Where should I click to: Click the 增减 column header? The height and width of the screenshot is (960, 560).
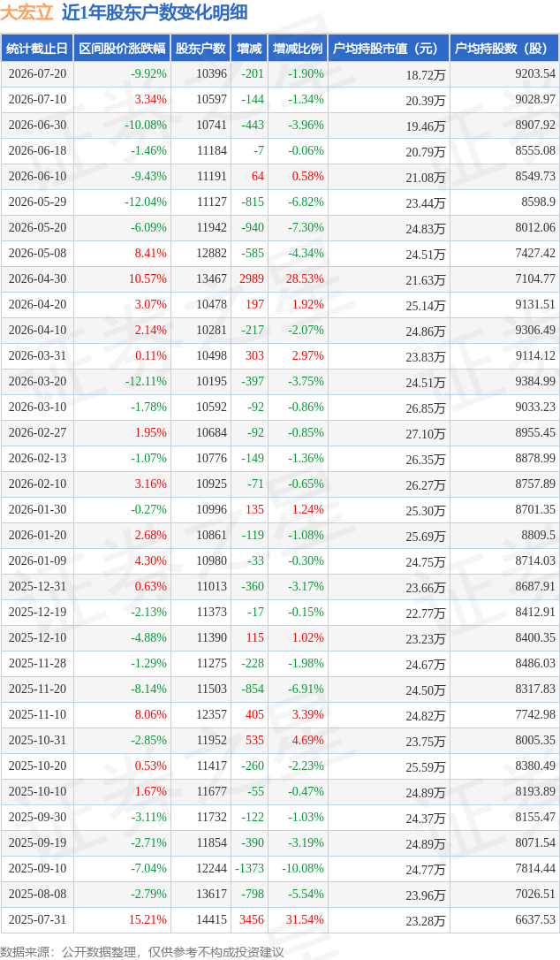249,49
